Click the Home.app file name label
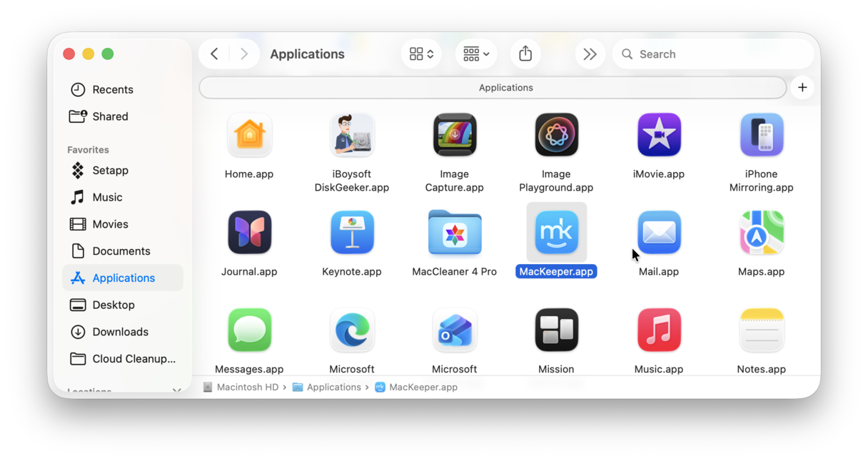The width and height of the screenshot is (868, 461). 249,173
